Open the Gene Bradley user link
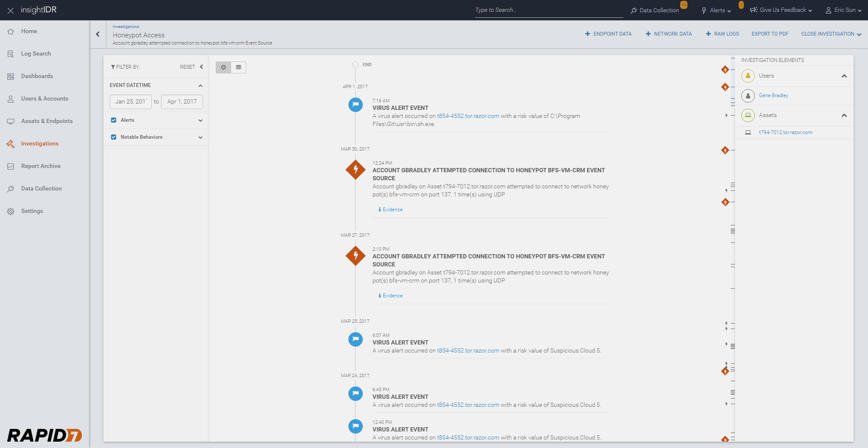 click(x=773, y=96)
